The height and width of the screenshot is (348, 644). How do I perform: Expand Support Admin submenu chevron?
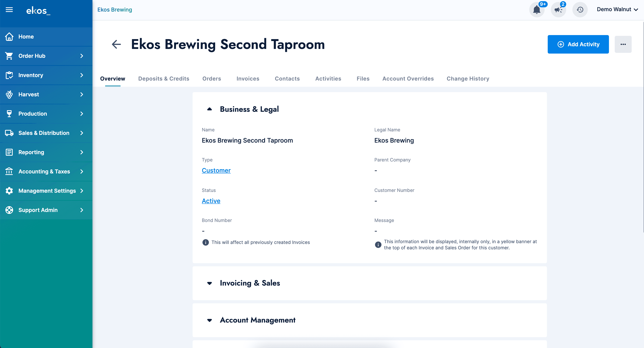click(x=82, y=210)
